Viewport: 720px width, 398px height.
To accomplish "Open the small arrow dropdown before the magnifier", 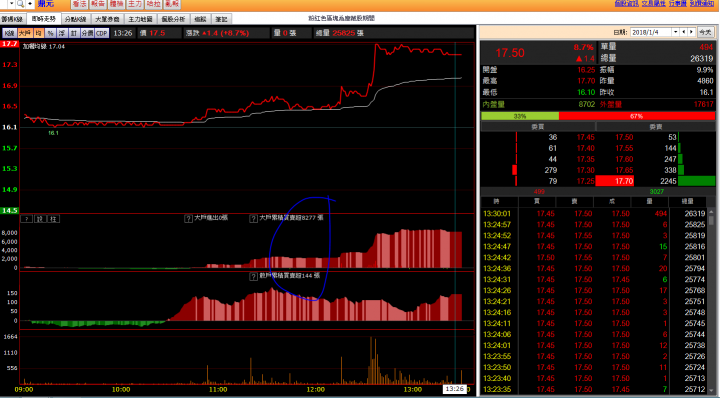I will coord(11,4).
